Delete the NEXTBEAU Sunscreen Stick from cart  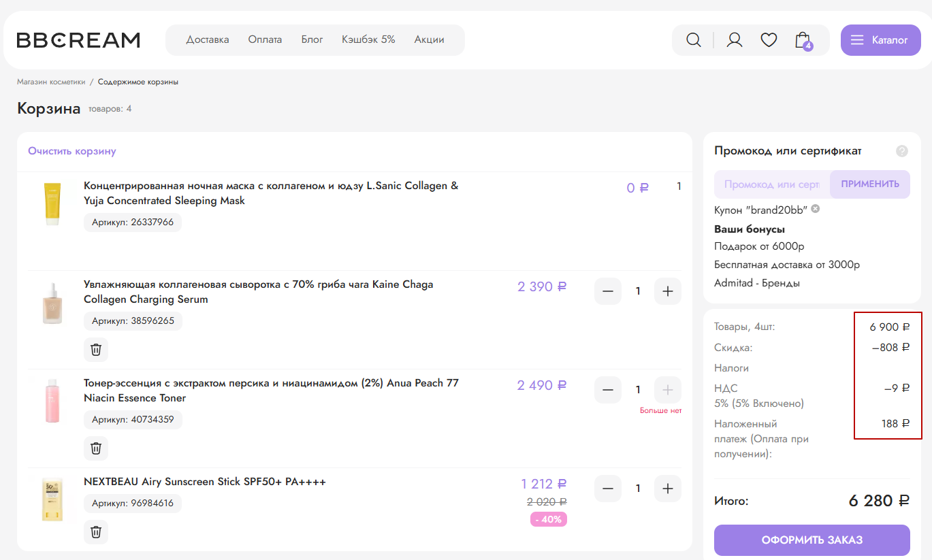click(96, 532)
